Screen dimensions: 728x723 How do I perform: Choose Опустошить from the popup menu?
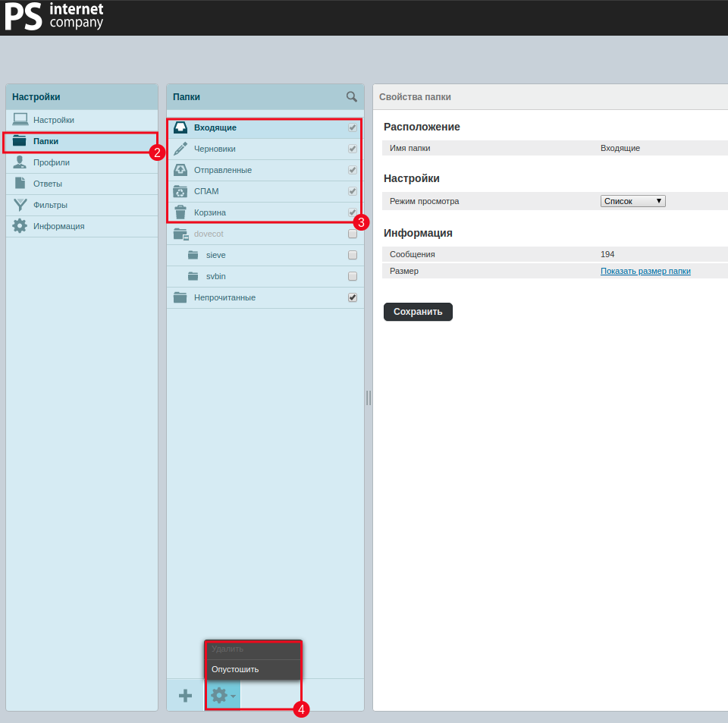pyautogui.click(x=253, y=669)
